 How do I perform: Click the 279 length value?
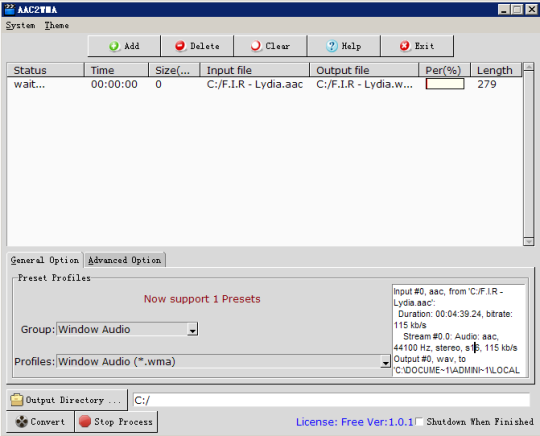click(487, 84)
